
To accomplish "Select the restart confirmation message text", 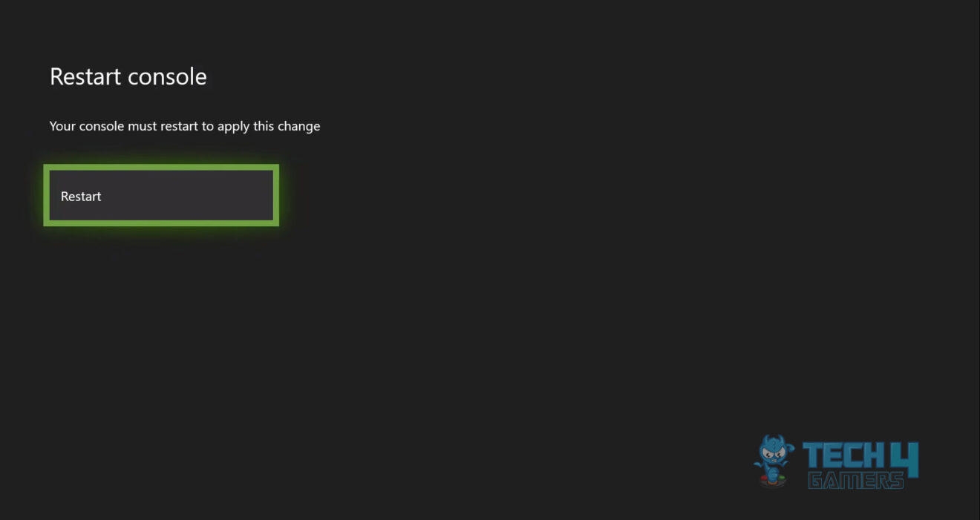I will (x=184, y=126).
